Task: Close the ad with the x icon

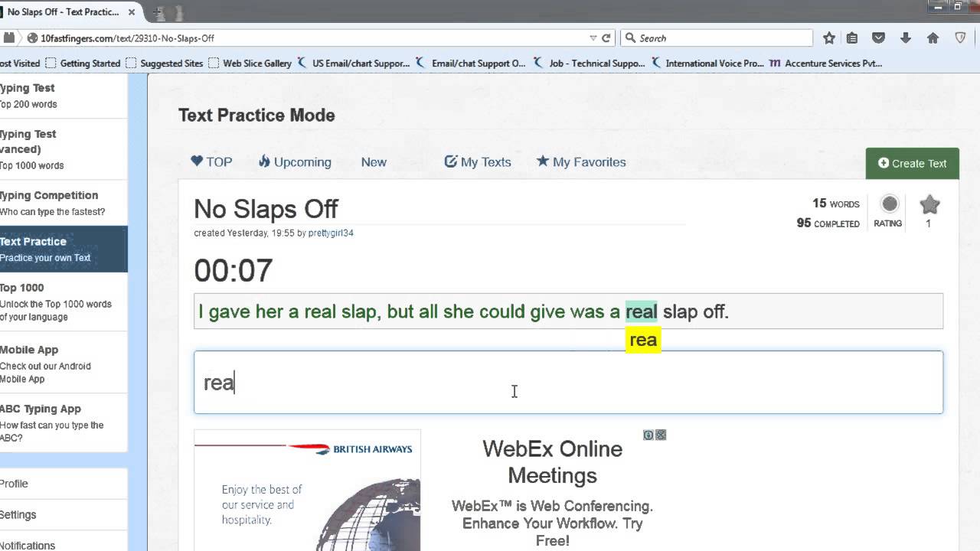Action: point(661,435)
